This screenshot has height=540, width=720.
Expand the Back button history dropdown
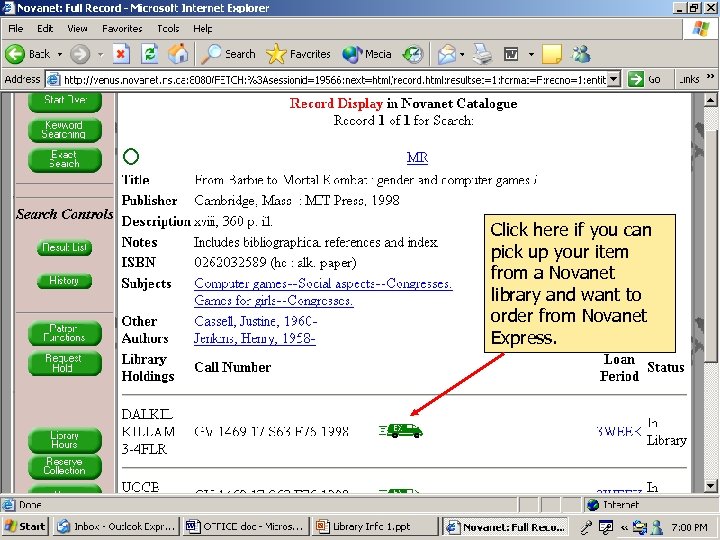click(x=60, y=54)
